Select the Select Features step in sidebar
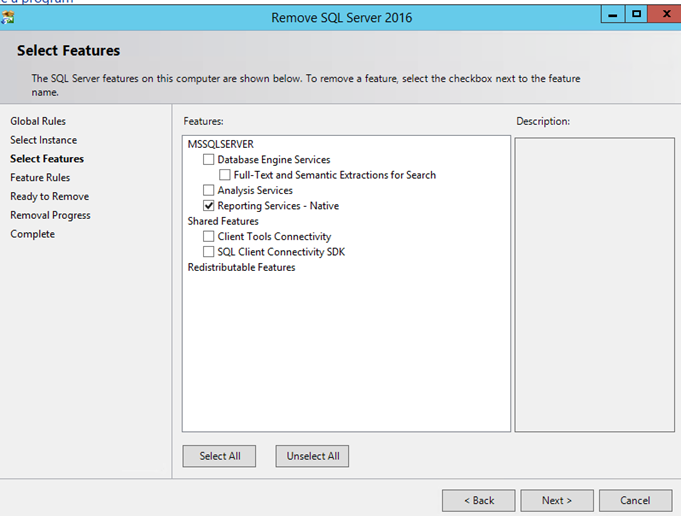 (x=47, y=159)
